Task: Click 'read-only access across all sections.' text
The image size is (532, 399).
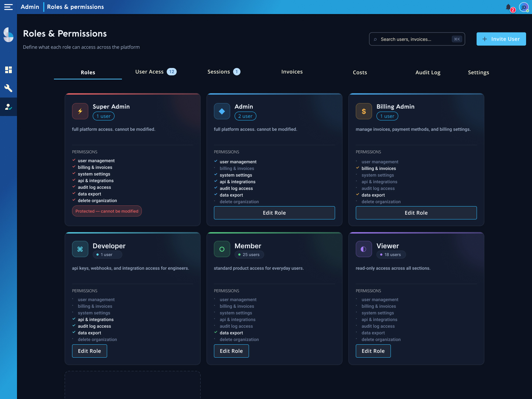Action: 393,268
